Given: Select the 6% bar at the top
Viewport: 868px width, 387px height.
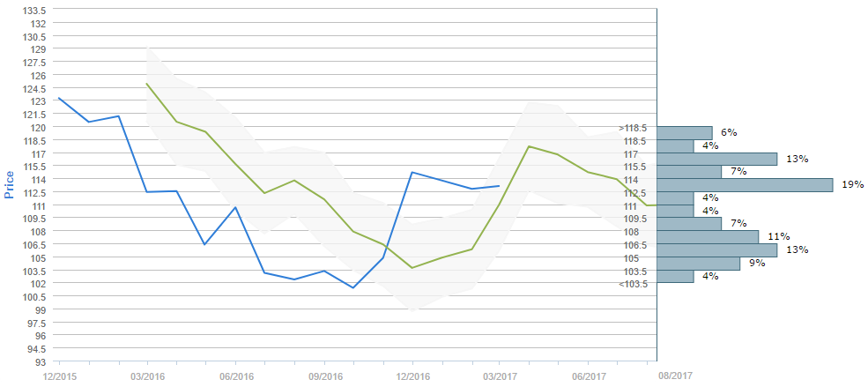Looking at the screenshot, I should point(685,133).
